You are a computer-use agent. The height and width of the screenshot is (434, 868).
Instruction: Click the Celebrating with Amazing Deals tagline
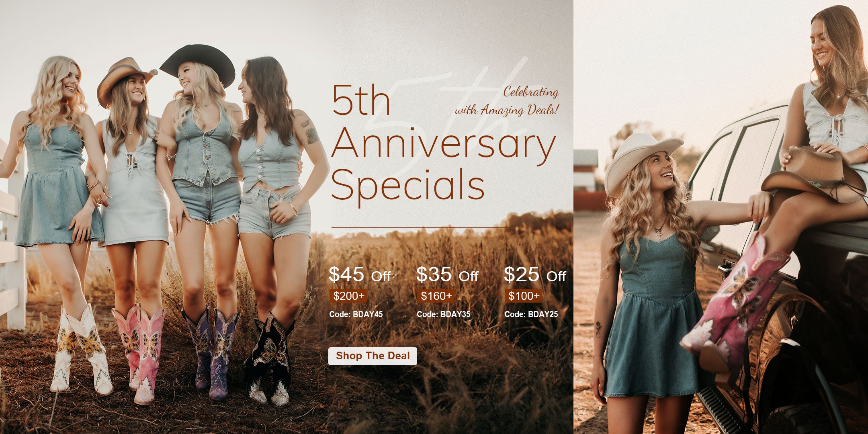(507, 100)
